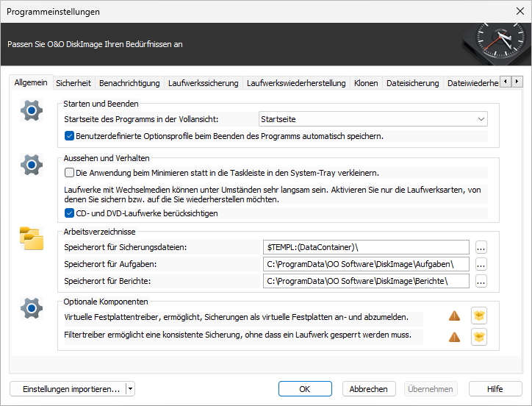The height and width of the screenshot is (406, 532).
Task: Open the Dateisicherung tab
Action: pos(412,83)
